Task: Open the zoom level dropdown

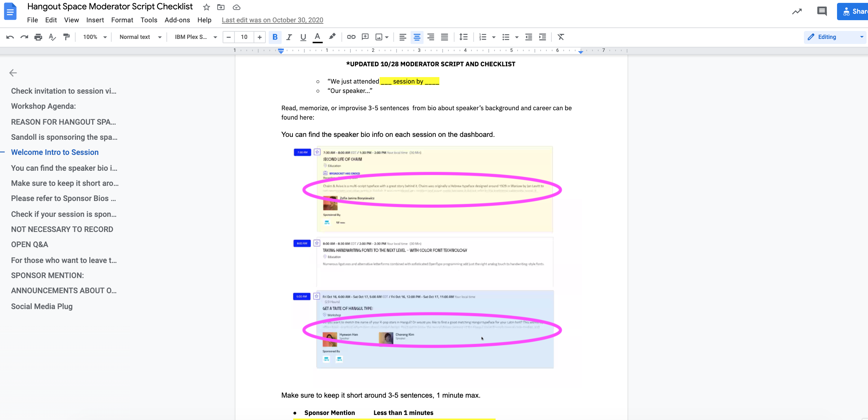Action: (95, 37)
